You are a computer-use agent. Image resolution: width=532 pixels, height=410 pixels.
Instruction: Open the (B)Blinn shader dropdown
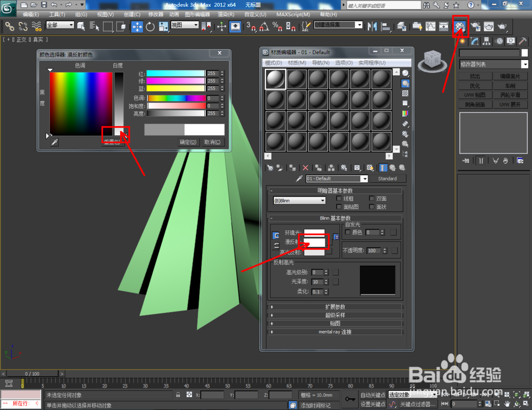pyautogui.click(x=300, y=200)
